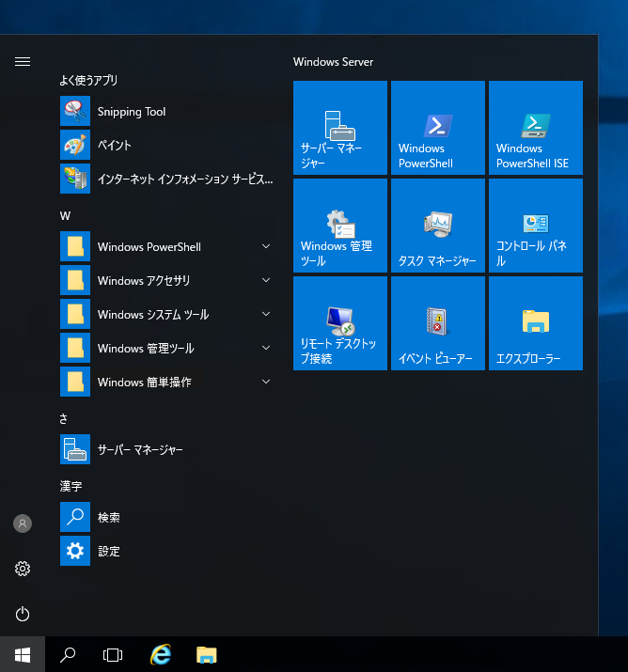Open File Explorer from the taskbar
Viewport: 628px width, 672px height.
[x=207, y=655]
